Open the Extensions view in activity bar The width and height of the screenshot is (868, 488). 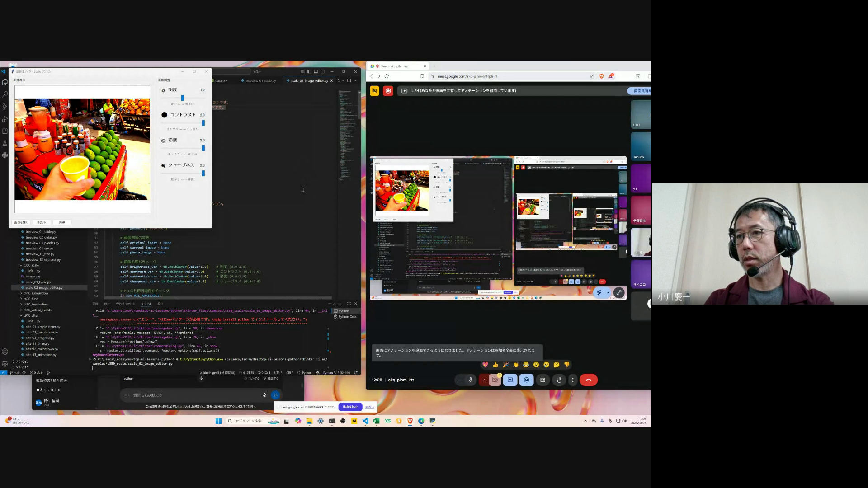point(5,131)
